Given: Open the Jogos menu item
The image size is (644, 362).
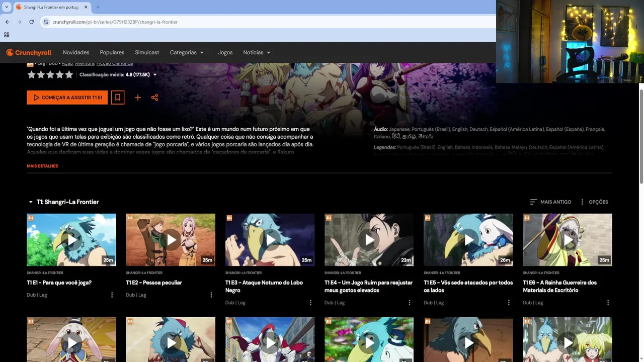Looking at the screenshot, I should pyautogui.click(x=225, y=52).
